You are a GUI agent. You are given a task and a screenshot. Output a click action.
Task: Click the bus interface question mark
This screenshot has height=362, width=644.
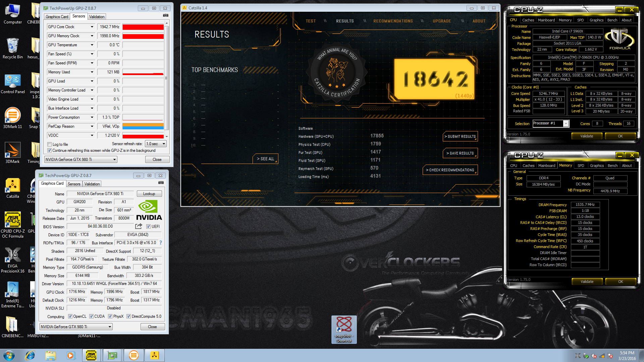point(161,243)
